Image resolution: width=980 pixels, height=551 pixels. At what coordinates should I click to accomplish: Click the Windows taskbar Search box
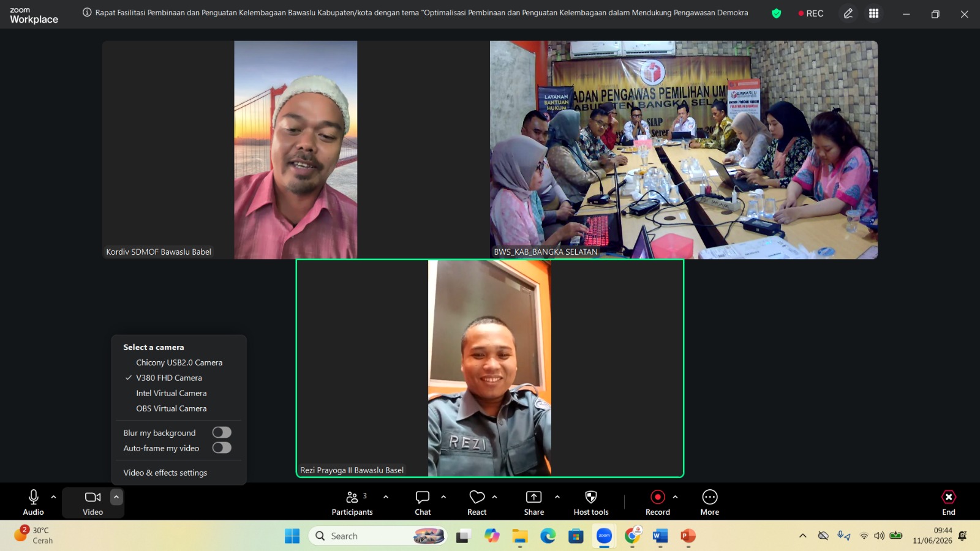tap(379, 536)
